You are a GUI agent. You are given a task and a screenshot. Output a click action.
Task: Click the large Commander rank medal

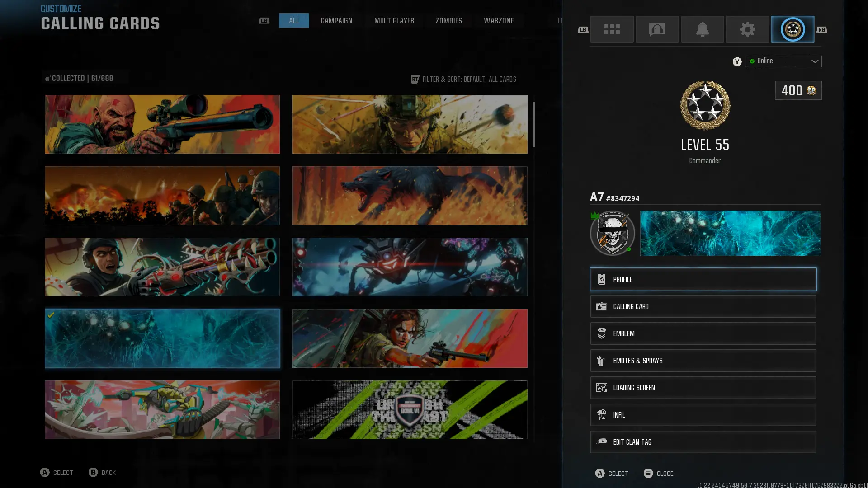pyautogui.click(x=705, y=106)
